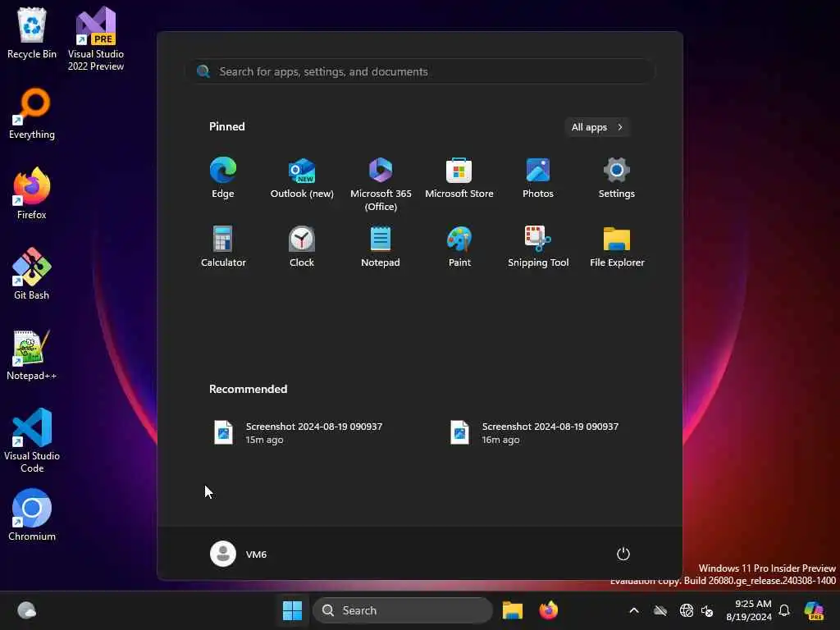Click the OneDrive cloud tray icon

(660, 610)
